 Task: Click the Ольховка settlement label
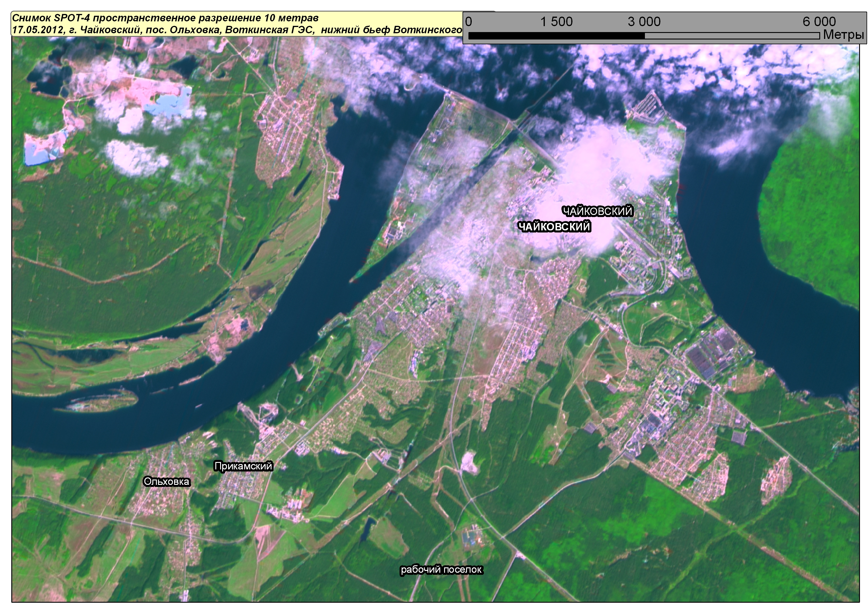166,482
